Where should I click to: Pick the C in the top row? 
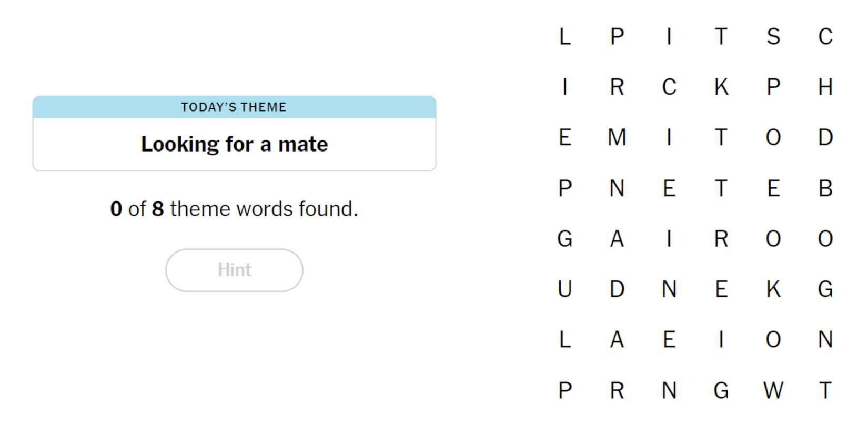pos(825,37)
